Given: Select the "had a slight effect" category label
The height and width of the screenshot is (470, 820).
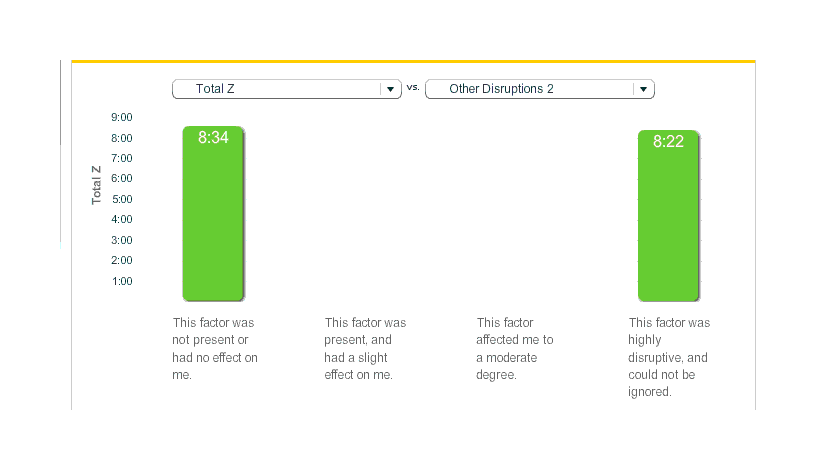Looking at the screenshot, I should [x=365, y=348].
